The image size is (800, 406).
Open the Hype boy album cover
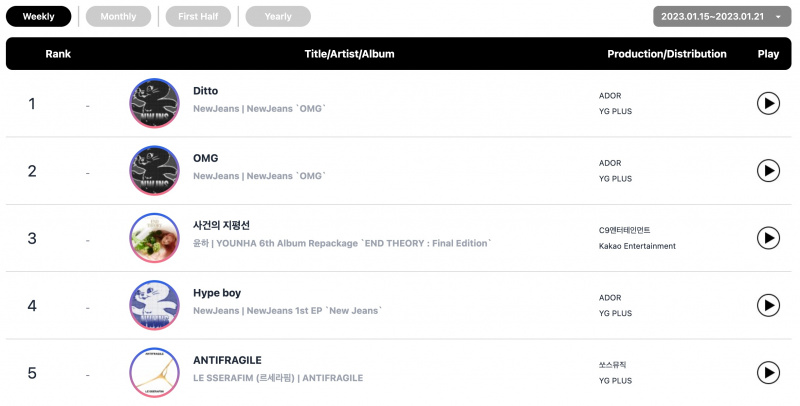point(155,305)
